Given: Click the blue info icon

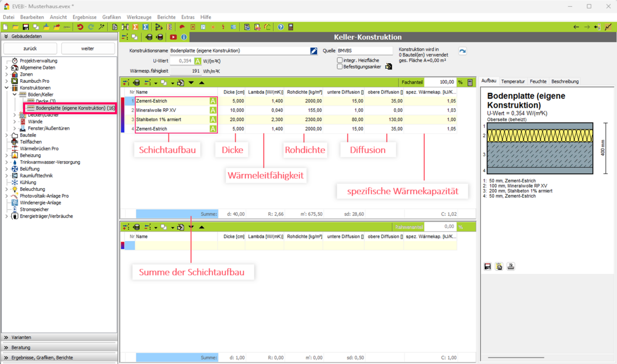Looking at the screenshot, I should [x=184, y=37].
